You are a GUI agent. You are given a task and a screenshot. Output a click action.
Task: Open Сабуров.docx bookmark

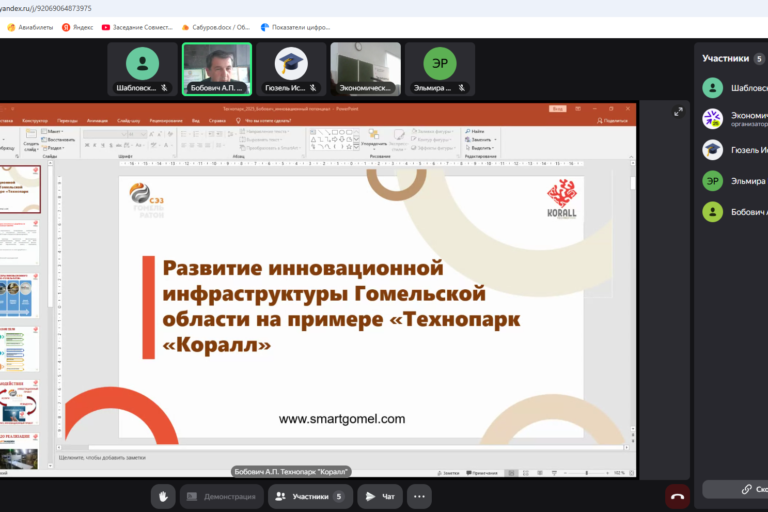point(217,27)
